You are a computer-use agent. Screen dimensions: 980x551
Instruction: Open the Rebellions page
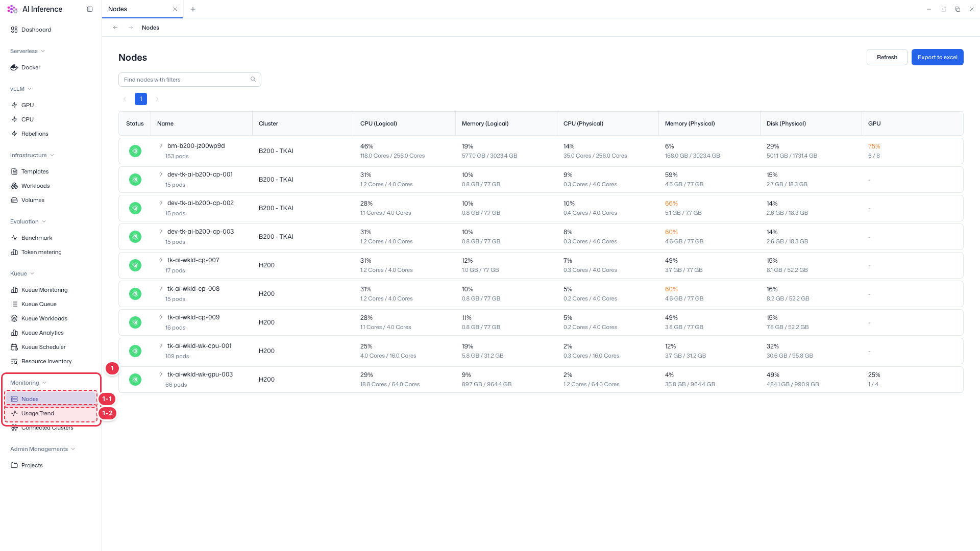click(x=35, y=134)
